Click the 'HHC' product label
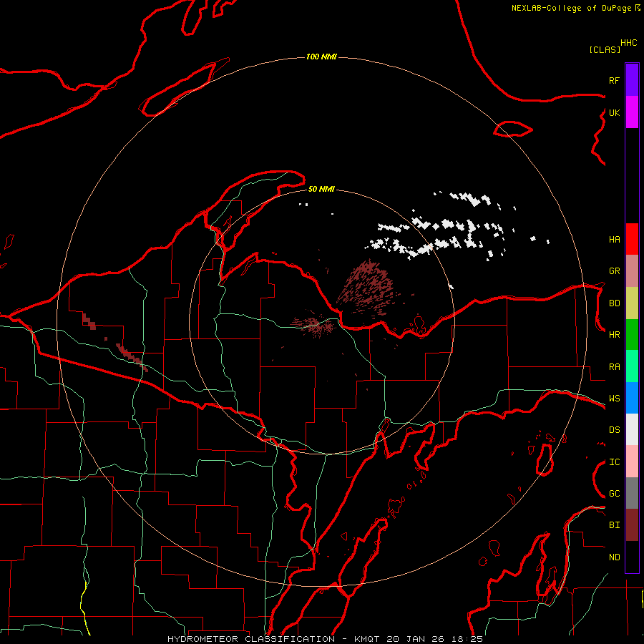644x644 pixels. coord(628,43)
